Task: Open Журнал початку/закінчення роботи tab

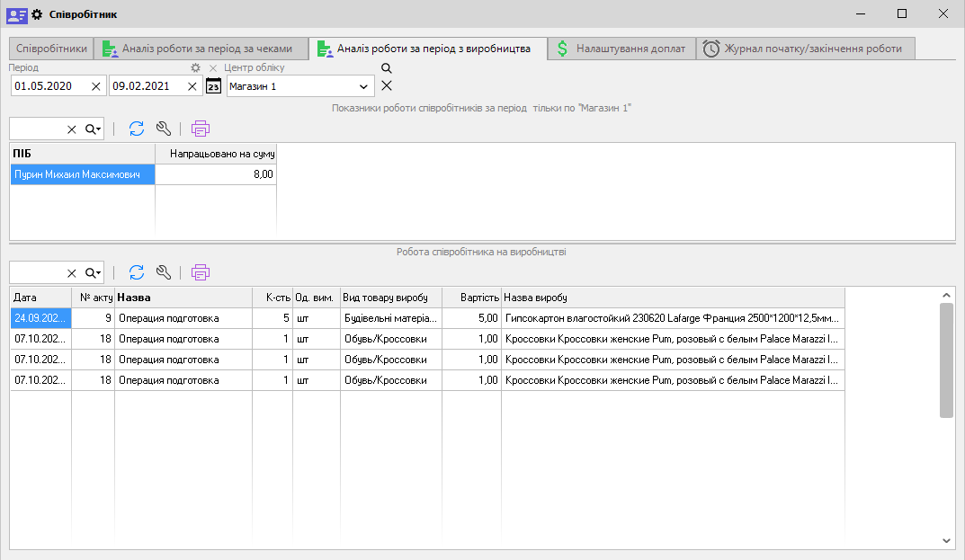Action: (x=808, y=49)
